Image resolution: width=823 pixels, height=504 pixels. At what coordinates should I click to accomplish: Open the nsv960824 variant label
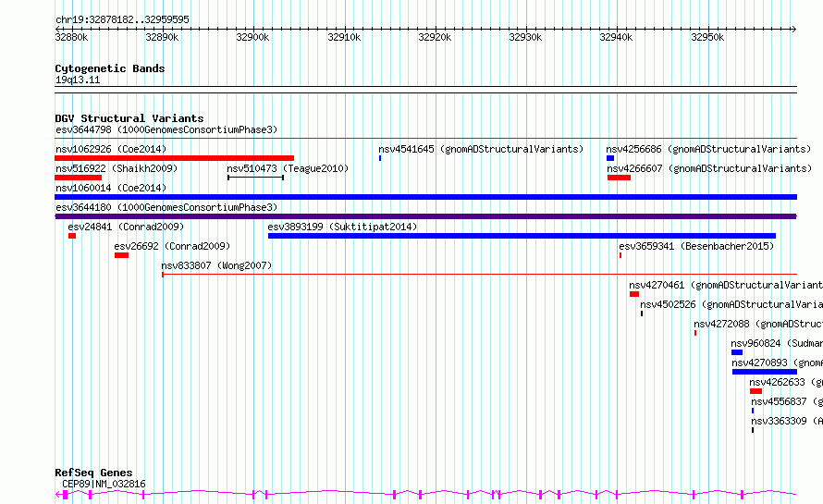777,343
